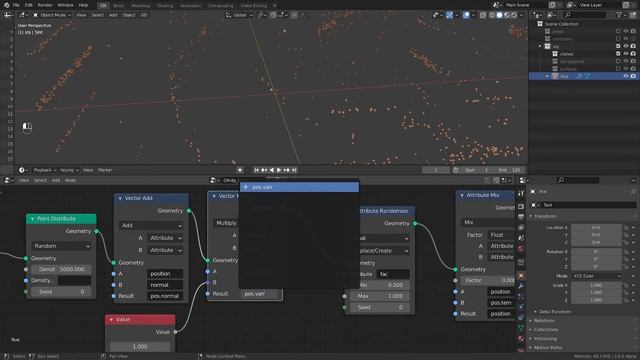
Task: Toggle exclude checkbox for first collection row
Action: click(x=618, y=31)
